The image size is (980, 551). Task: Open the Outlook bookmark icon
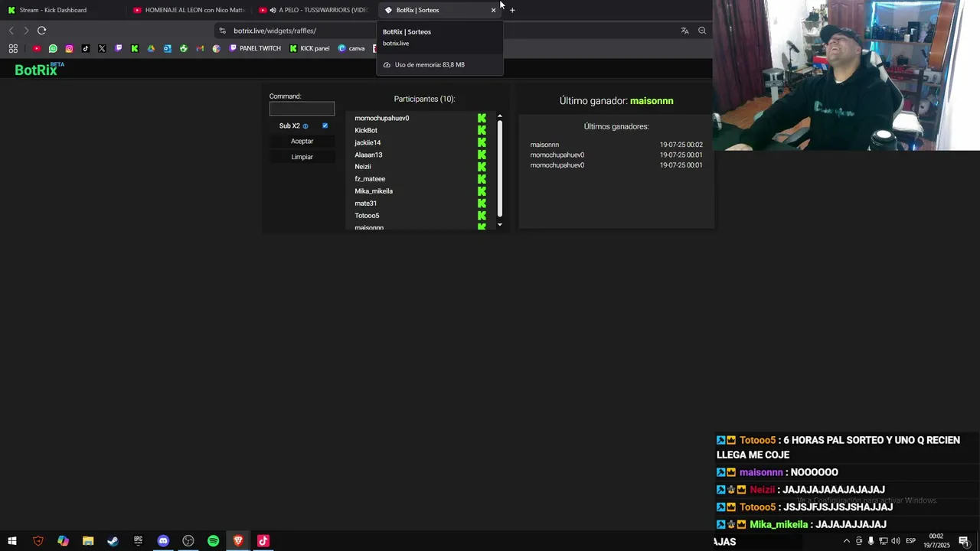pyautogui.click(x=167, y=48)
